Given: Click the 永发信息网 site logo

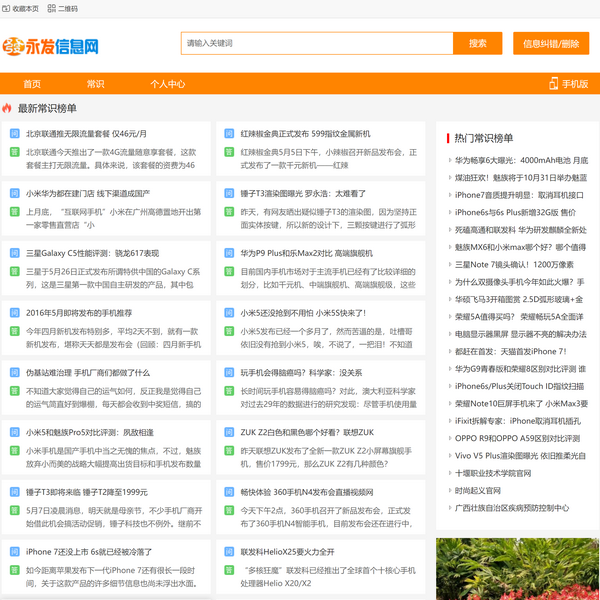Looking at the screenshot, I should (x=51, y=45).
